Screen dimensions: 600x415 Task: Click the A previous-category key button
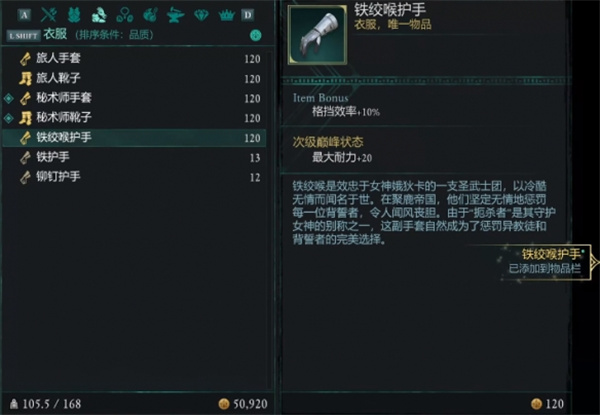point(24,15)
